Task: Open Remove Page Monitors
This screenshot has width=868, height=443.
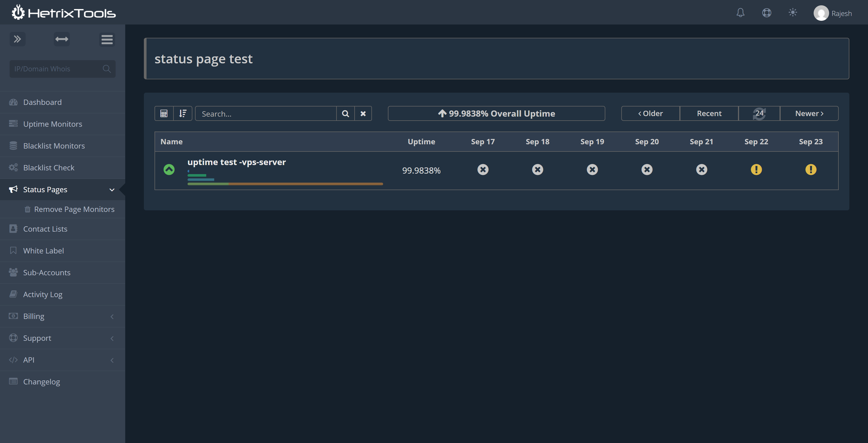Action: 69,209
